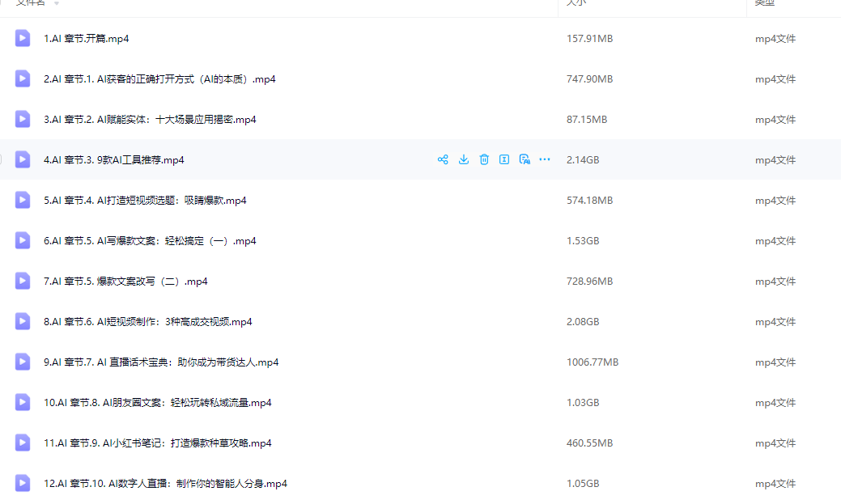This screenshot has width=841, height=504.
Task: Share the 9款AI工具推荐 video file
Action: pyautogui.click(x=443, y=159)
